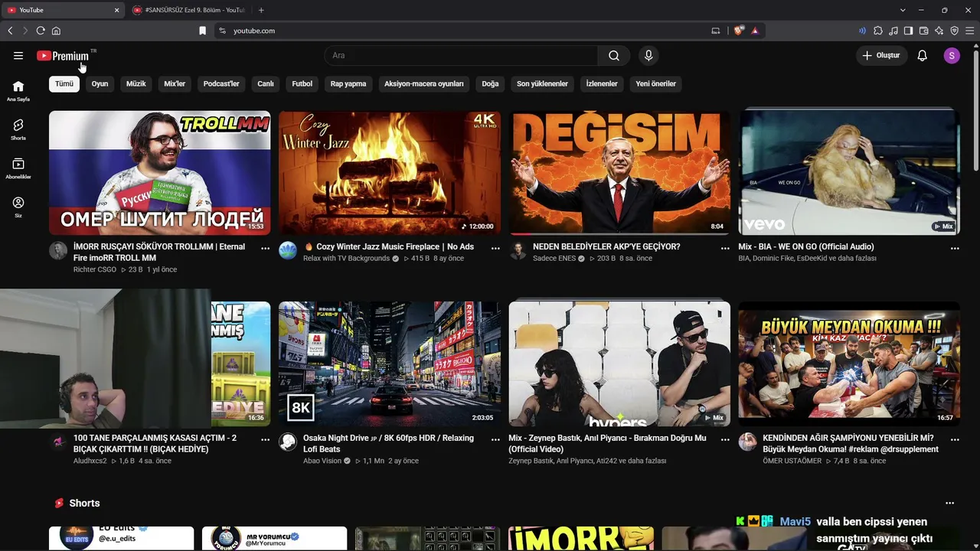The width and height of the screenshot is (980, 551).
Task: Open the ÖMER USTAÖMER channel link
Action: [x=792, y=461]
